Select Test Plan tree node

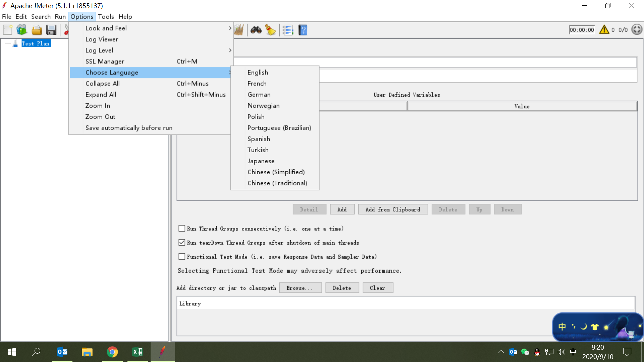[x=36, y=44]
